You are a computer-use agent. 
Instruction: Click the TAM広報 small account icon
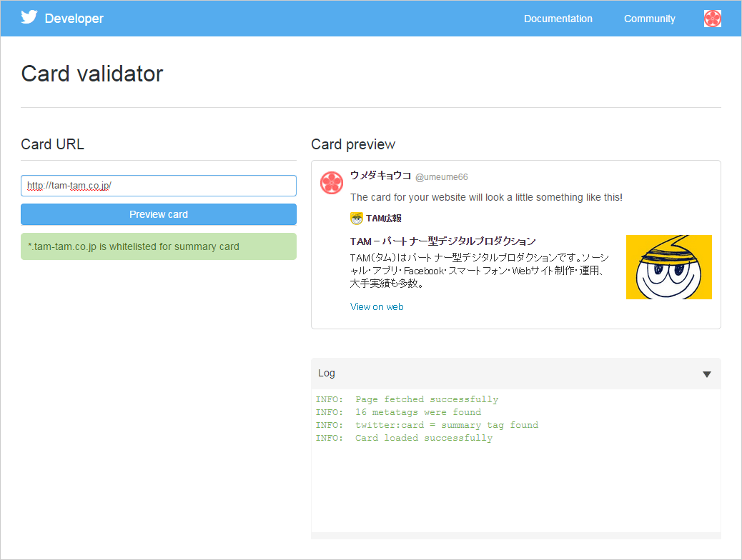(x=356, y=219)
